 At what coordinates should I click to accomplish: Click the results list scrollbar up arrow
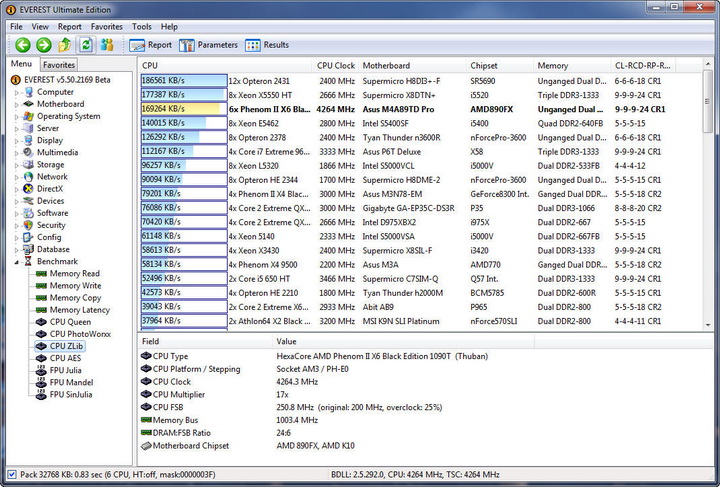[708, 65]
